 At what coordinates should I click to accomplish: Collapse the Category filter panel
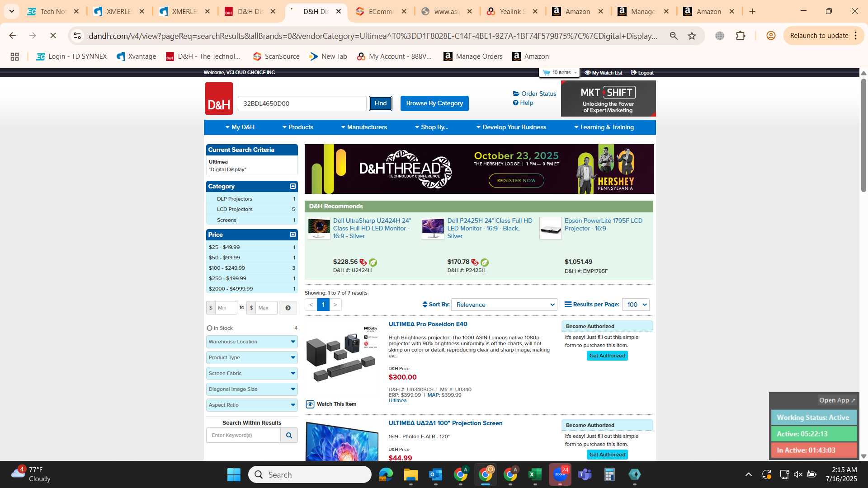293,186
